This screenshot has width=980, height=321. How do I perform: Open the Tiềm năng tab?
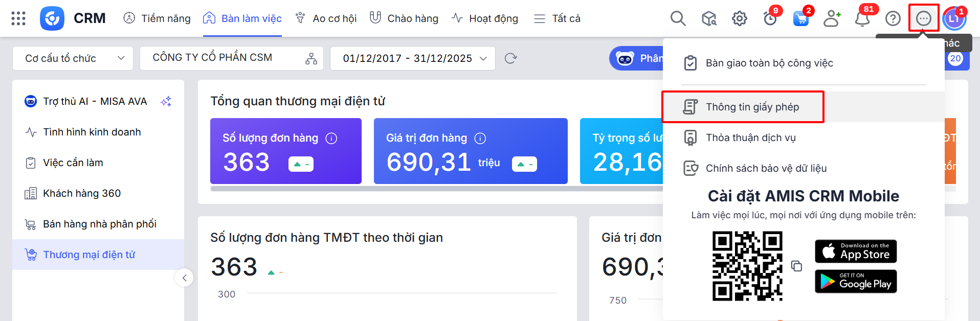click(157, 18)
